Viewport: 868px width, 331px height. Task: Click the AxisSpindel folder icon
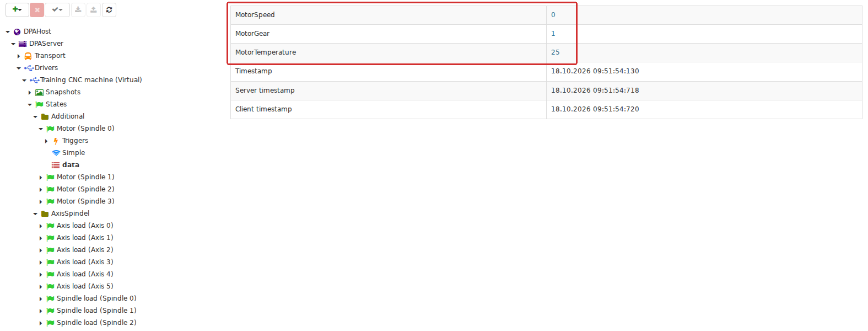(x=45, y=214)
